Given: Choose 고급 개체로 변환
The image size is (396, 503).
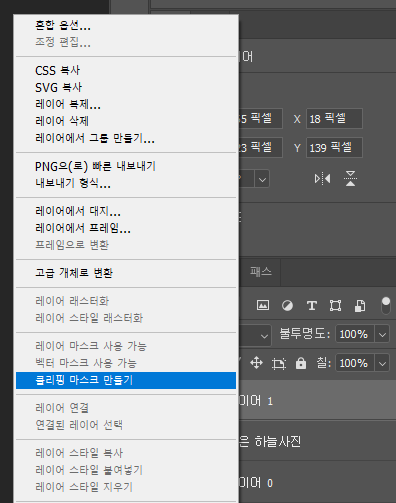Looking at the screenshot, I should [x=126, y=273].
